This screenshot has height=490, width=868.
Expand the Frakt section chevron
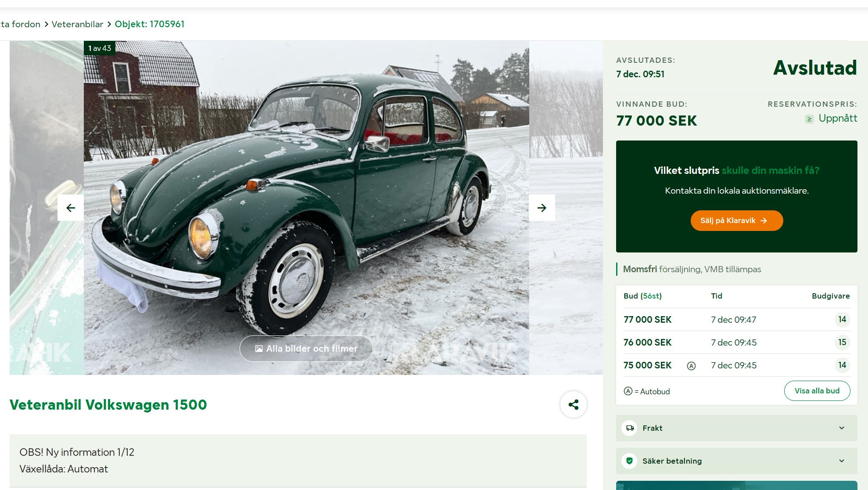point(842,428)
